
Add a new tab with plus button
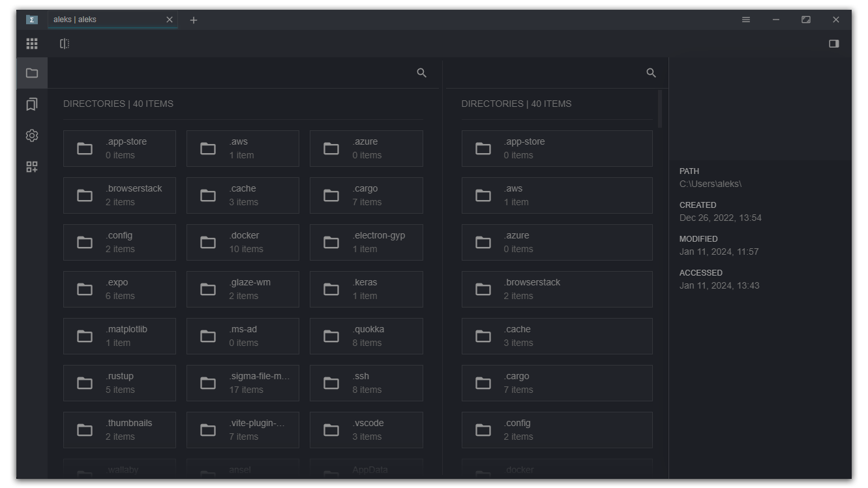[193, 20]
